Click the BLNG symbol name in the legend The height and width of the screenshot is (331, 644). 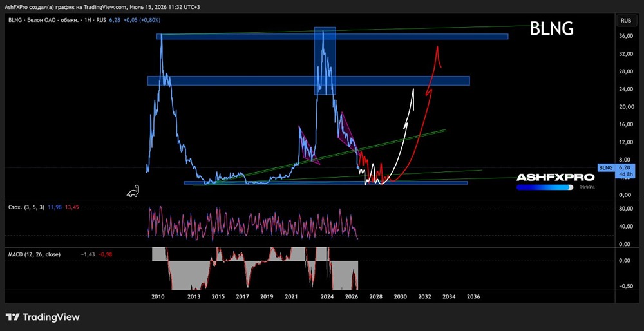pos(13,20)
